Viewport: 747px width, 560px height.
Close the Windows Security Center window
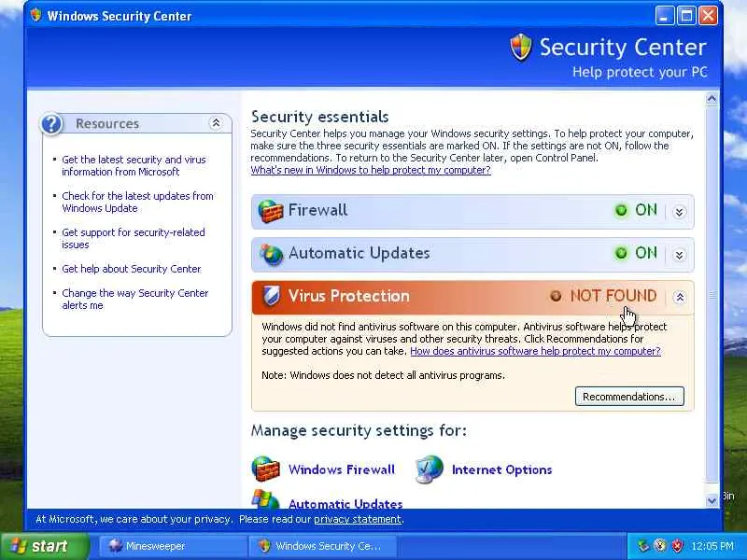coord(709,16)
